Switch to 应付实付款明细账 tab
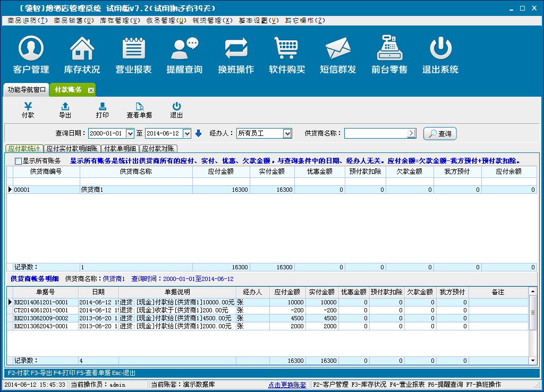 pos(72,149)
